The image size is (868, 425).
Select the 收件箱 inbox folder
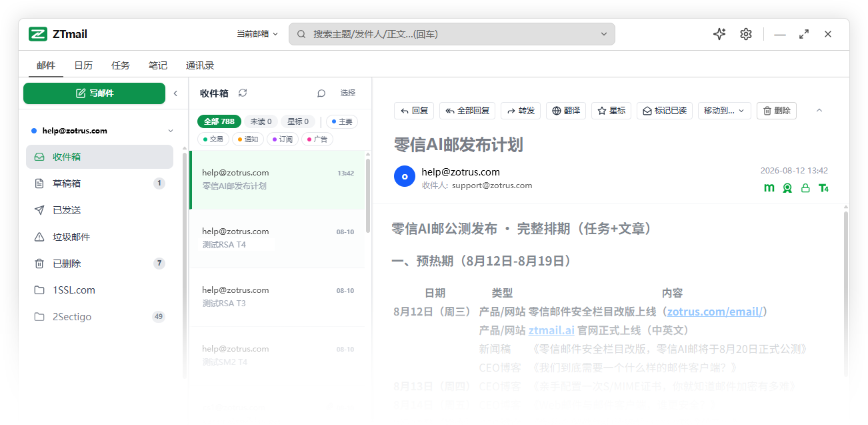99,157
